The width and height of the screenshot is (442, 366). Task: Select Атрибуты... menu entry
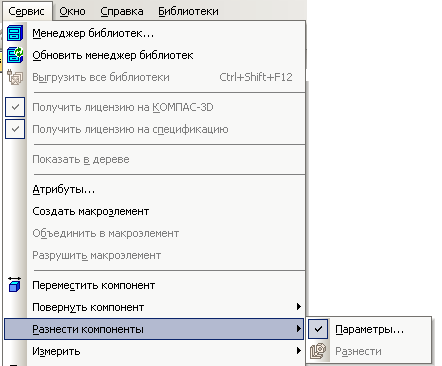pos(154,189)
